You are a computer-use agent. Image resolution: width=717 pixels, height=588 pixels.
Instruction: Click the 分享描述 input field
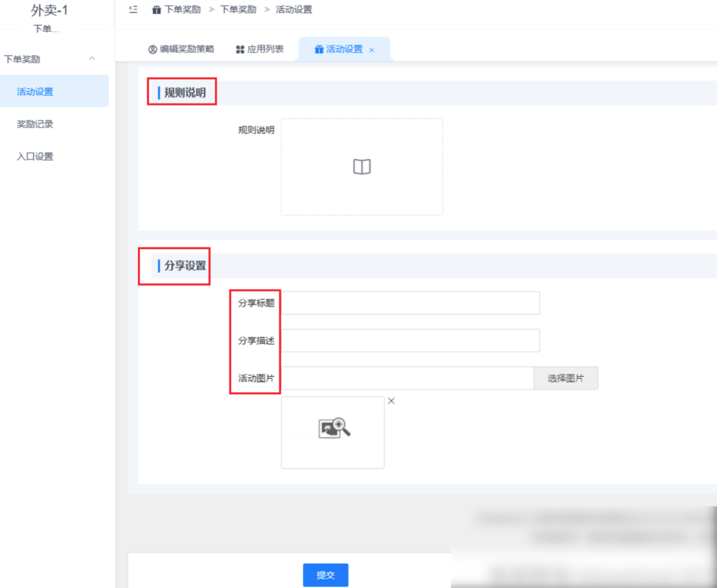point(410,340)
